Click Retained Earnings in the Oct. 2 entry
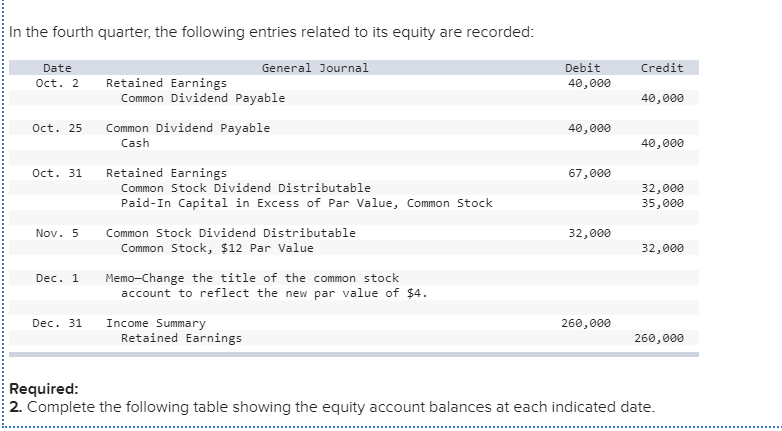Viewport: 782px width, 431px height. pos(166,83)
